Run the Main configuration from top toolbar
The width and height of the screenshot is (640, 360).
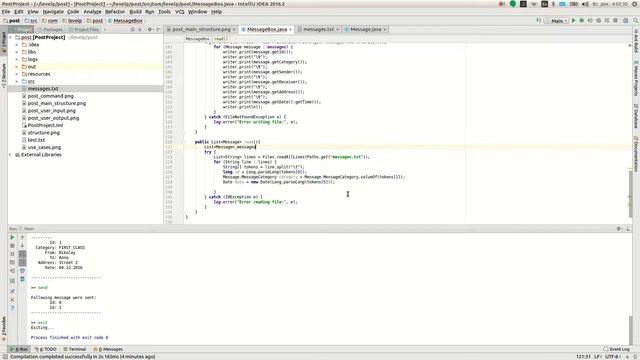(573, 20)
